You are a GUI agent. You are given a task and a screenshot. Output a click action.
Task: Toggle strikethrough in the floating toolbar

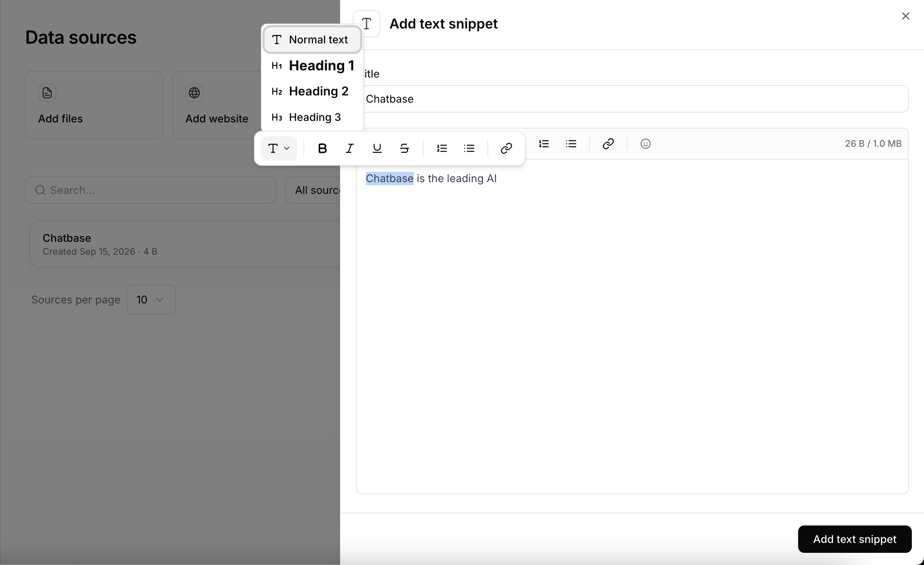(x=404, y=148)
